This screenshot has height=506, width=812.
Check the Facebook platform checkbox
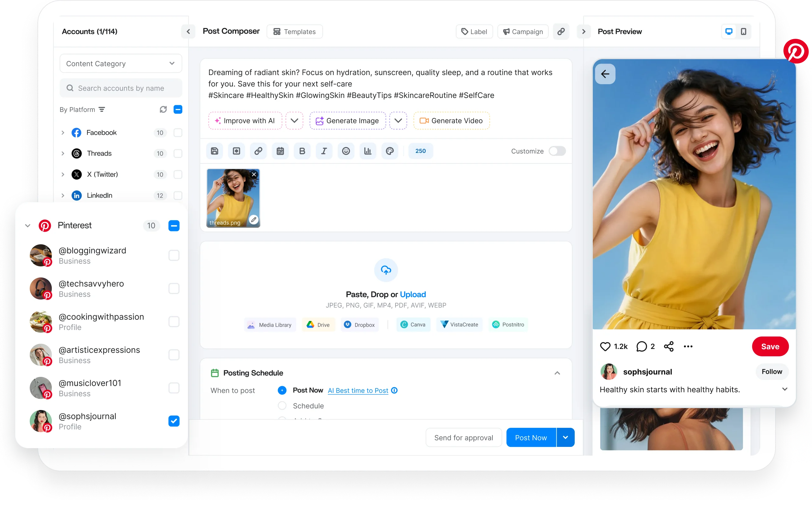point(178,133)
